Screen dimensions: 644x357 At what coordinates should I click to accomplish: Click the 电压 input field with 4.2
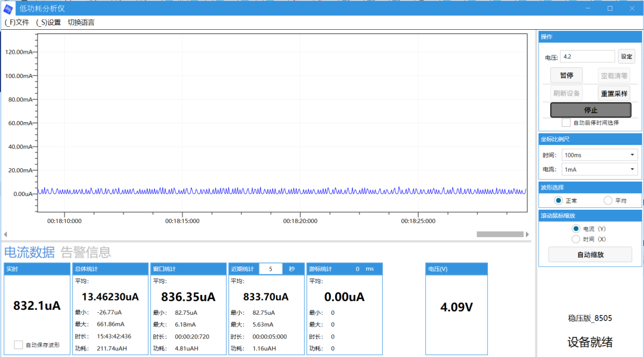587,57
